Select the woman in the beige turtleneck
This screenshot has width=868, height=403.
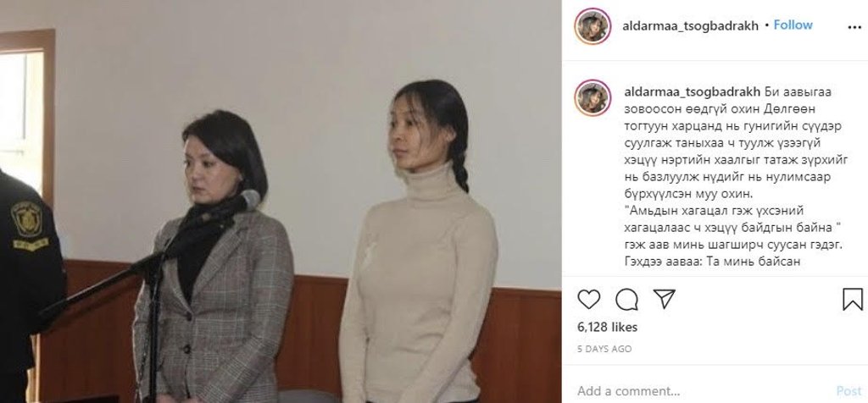click(419, 243)
